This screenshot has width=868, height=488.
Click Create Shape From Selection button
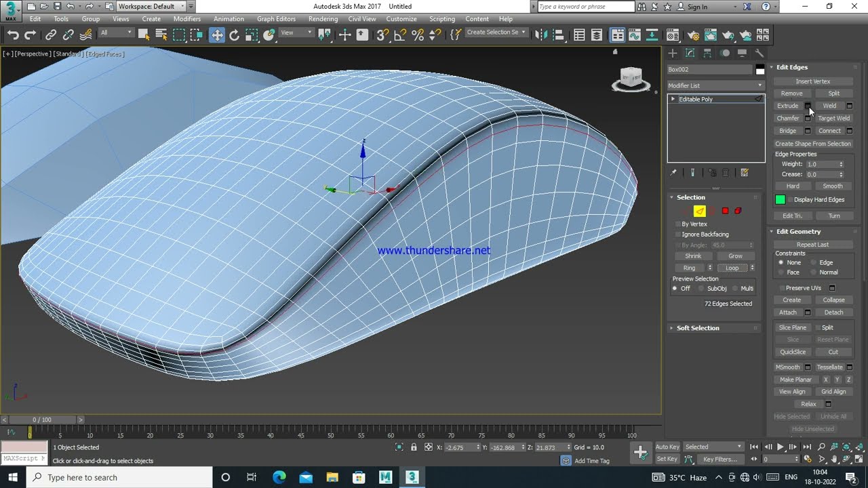click(x=813, y=144)
